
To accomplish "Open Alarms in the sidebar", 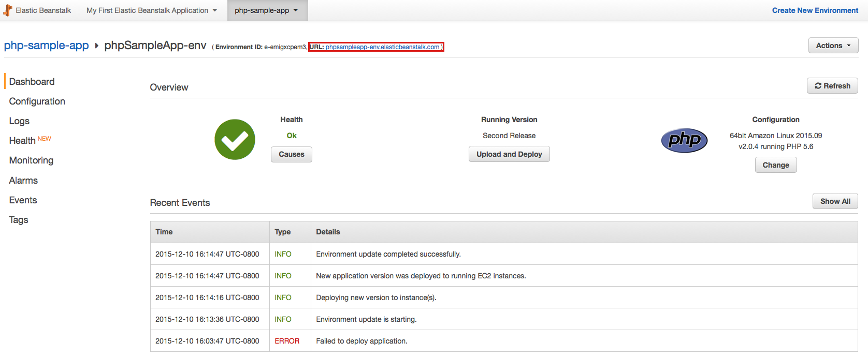I will coord(23,181).
